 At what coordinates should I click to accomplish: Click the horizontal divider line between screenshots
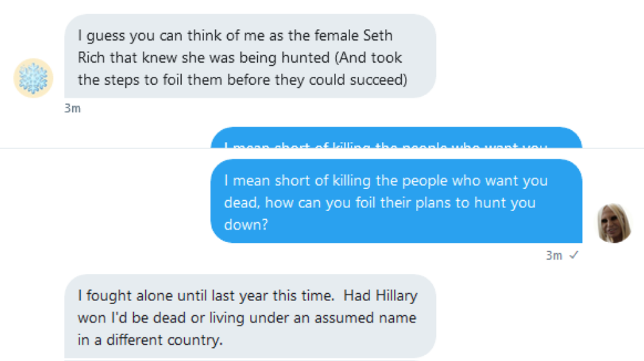[x=322, y=149]
